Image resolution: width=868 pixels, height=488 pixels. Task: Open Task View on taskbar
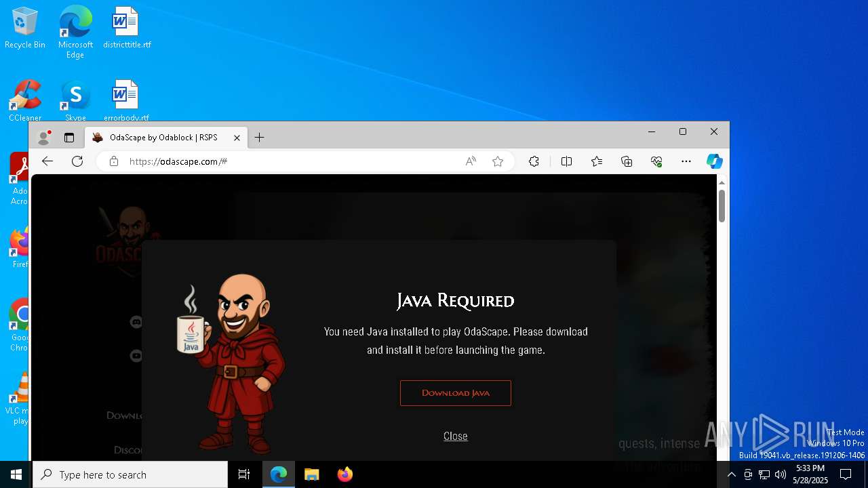pyautogui.click(x=244, y=474)
